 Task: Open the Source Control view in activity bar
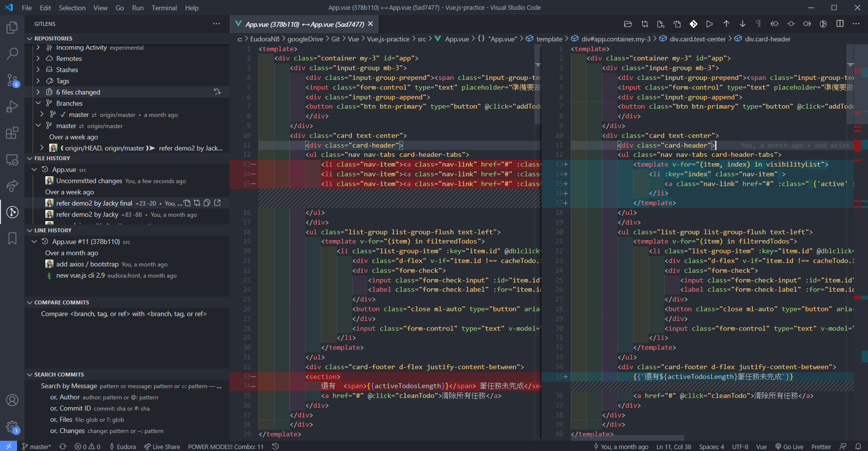pos(12,80)
